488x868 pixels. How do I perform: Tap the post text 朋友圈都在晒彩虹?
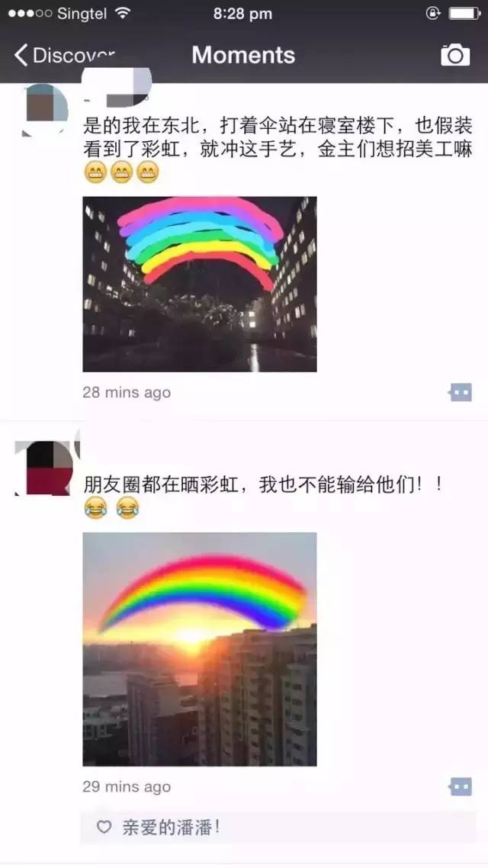tap(263, 485)
